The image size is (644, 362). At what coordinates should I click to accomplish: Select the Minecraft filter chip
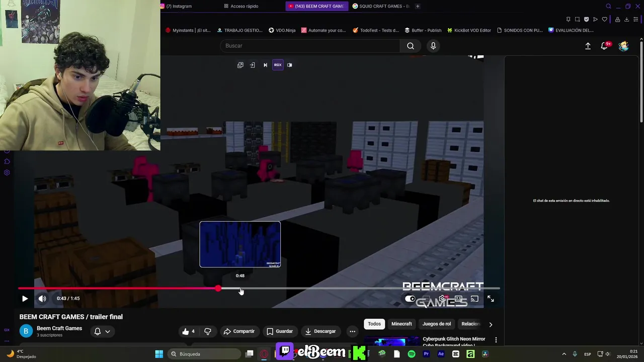click(401, 324)
